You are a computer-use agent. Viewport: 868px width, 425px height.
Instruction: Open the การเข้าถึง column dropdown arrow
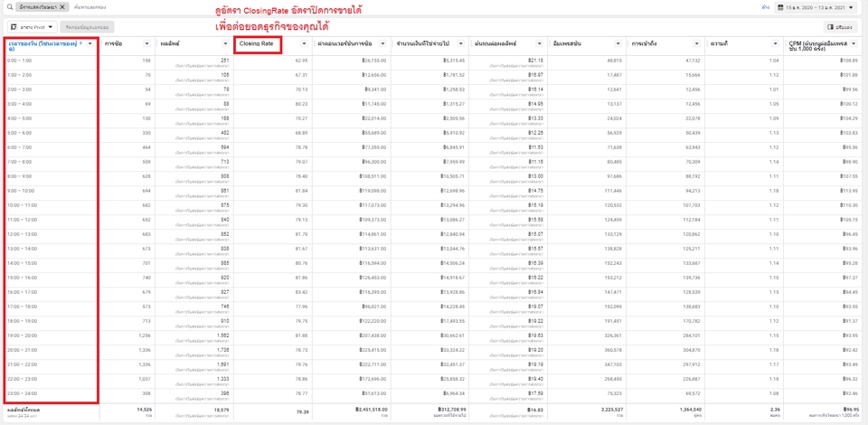697,43
